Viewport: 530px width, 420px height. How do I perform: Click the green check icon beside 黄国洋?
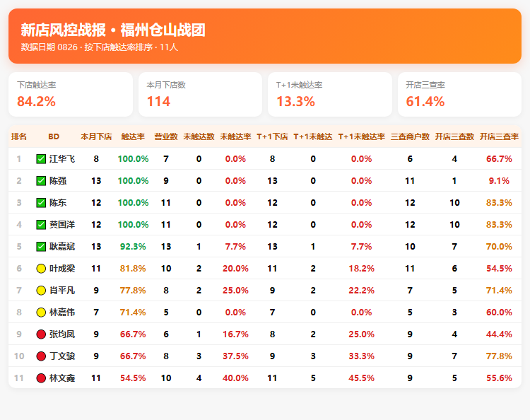[x=41, y=225]
